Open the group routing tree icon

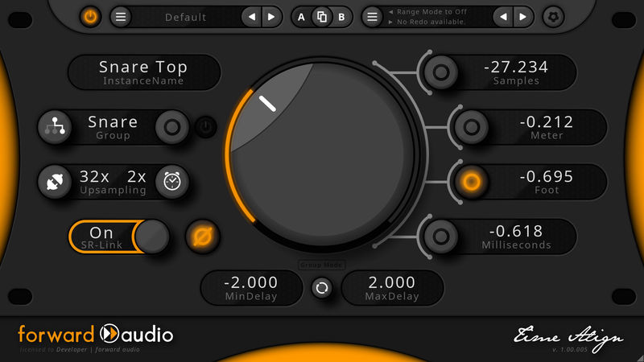tap(55, 127)
